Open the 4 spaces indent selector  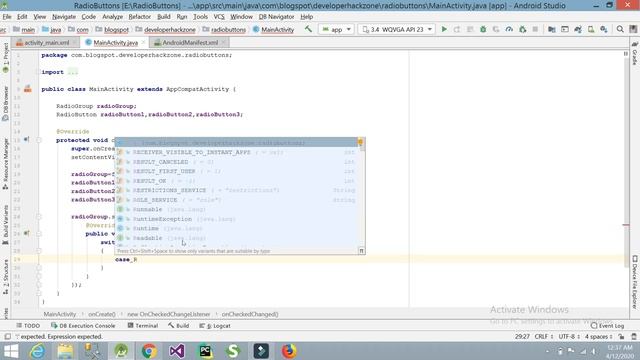tap(598, 337)
